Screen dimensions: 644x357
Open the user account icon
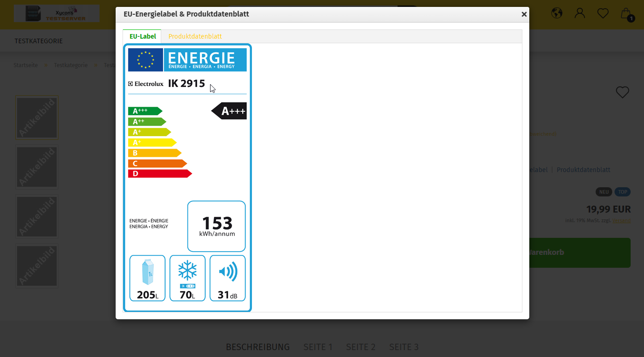[580, 13]
